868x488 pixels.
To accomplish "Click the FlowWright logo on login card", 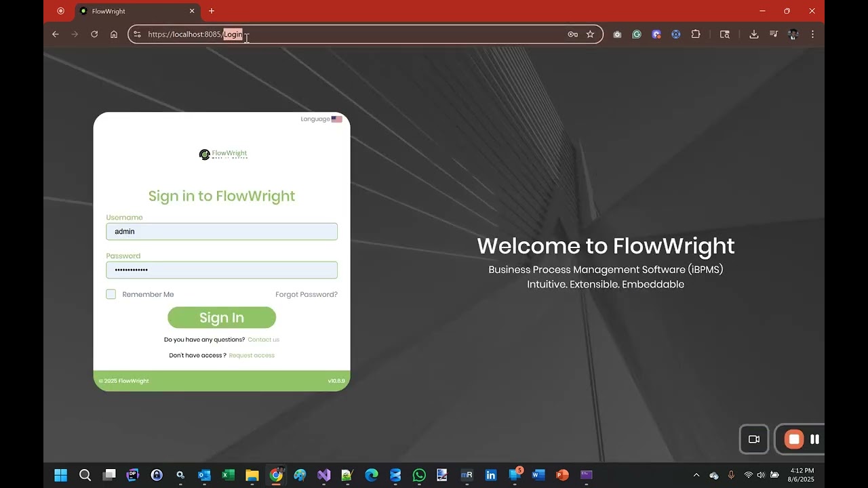I will [223, 155].
